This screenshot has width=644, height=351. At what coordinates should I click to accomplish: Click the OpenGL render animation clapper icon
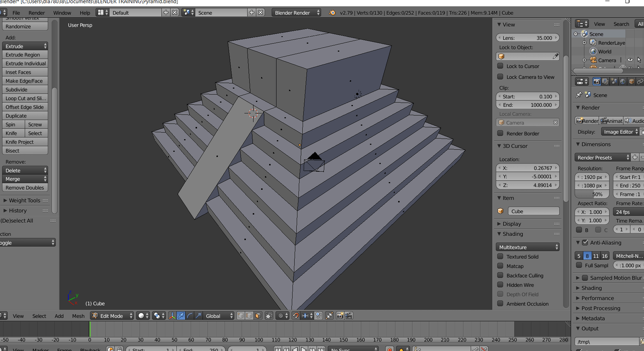pos(349,316)
